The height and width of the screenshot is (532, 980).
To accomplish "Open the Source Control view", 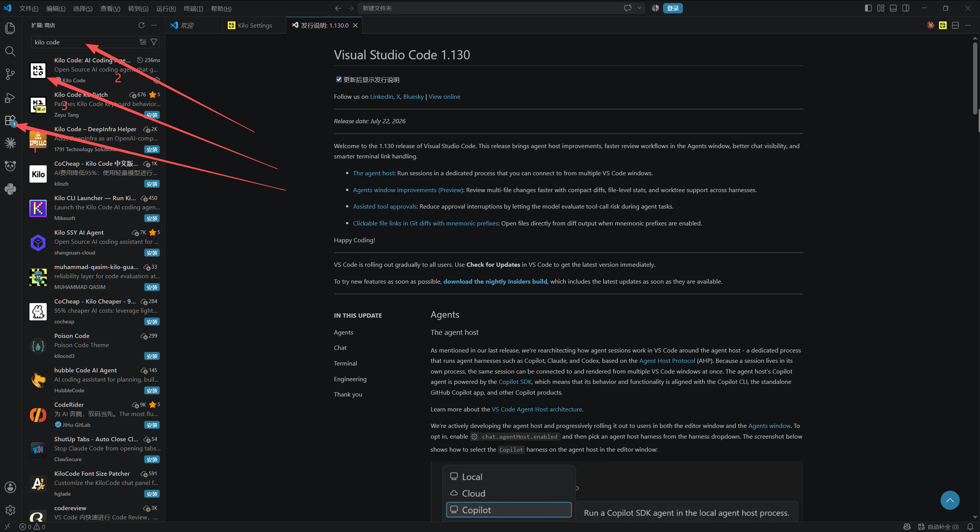I will 10,74.
